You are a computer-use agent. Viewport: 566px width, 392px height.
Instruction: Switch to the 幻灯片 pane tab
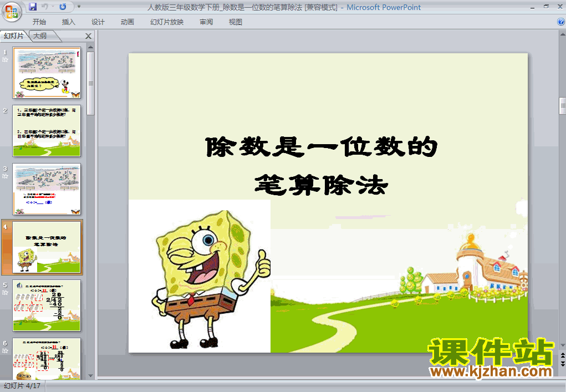14,35
